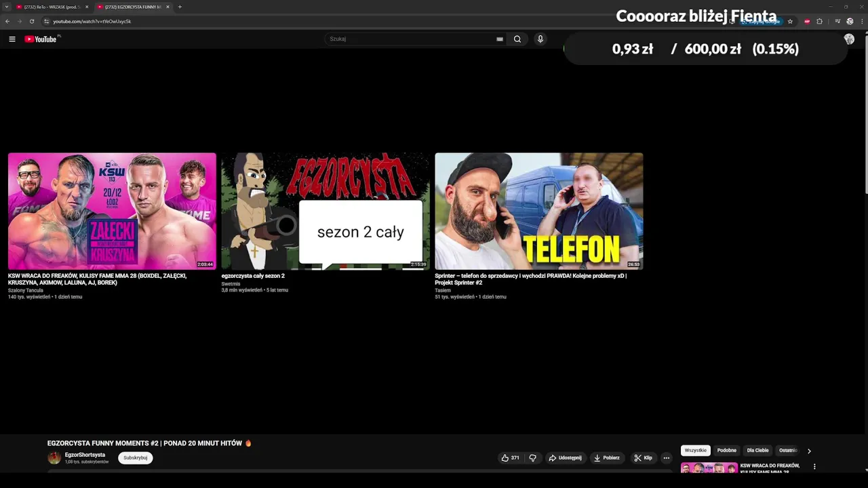Open the media control icon in the browser toolbar
Image resolution: width=868 pixels, height=488 pixels.
click(x=837, y=21)
